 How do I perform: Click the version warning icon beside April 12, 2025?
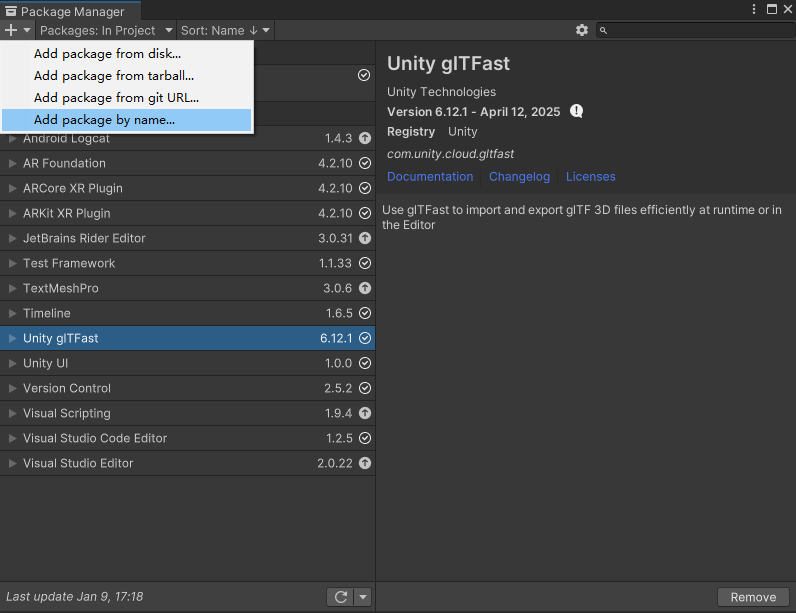[576, 111]
